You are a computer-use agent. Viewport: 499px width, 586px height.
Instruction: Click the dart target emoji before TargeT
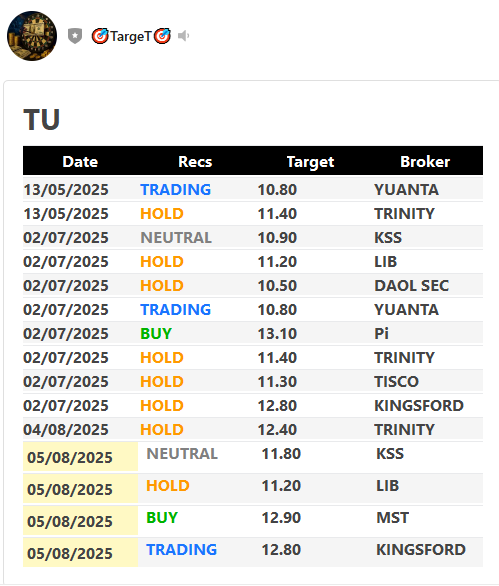click(100, 36)
